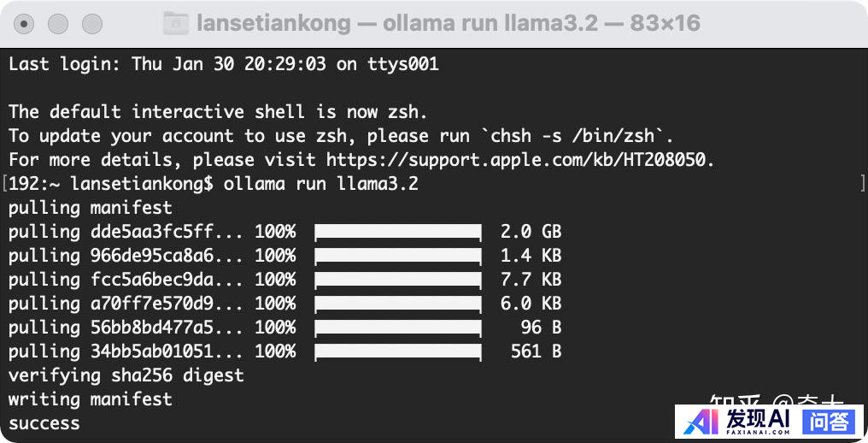Viewport: 868px width, 443px height.
Task: Click the progress bar for 34bb5ab01051
Action: pos(397,351)
